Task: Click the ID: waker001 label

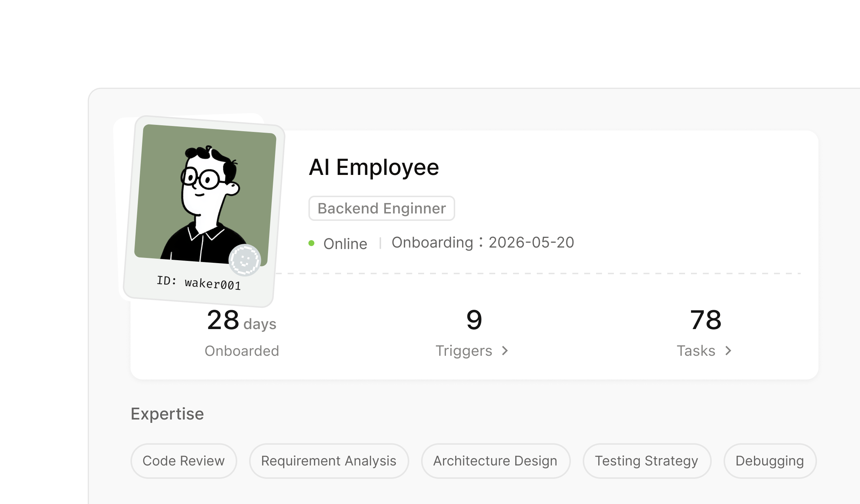Action: [199, 283]
